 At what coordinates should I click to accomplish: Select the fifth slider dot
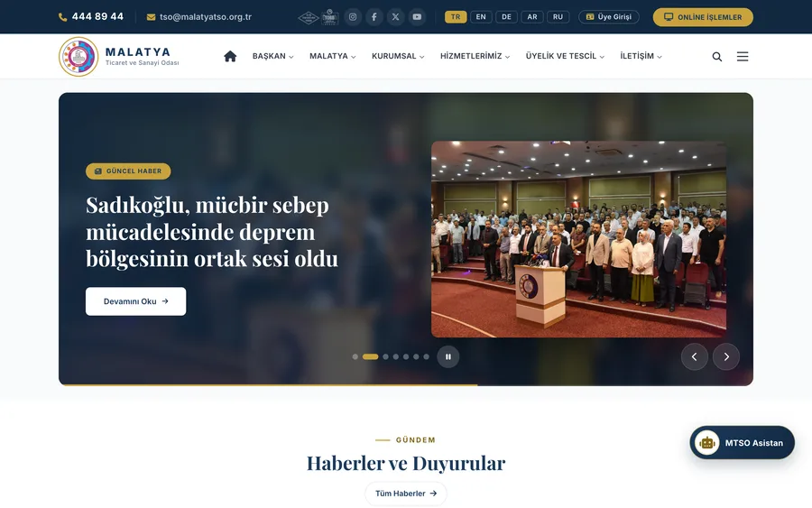pyautogui.click(x=406, y=356)
